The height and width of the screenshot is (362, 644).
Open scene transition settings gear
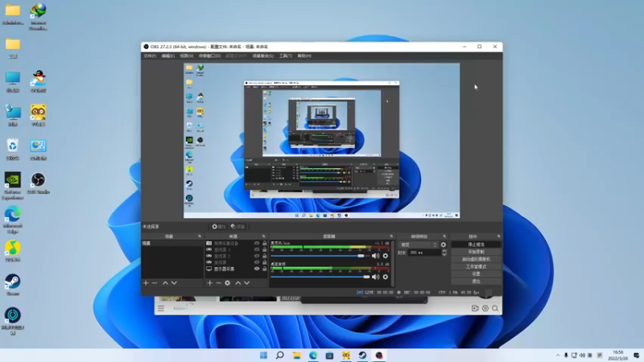click(443, 245)
